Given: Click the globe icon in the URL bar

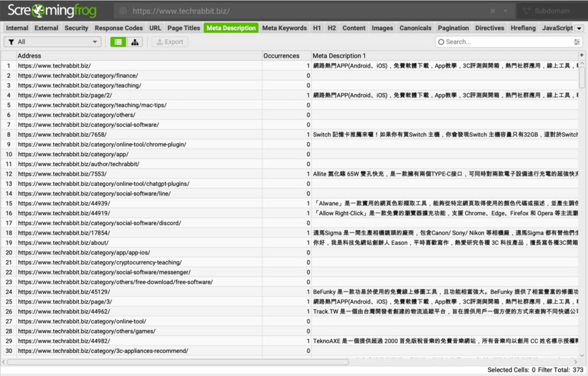Looking at the screenshot, I should (x=123, y=11).
